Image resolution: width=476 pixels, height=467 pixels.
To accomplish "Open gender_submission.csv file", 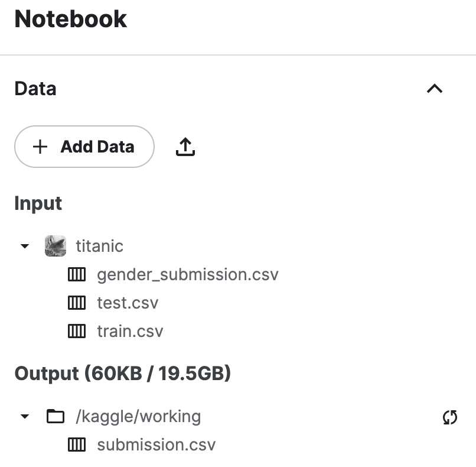I will coord(188,275).
